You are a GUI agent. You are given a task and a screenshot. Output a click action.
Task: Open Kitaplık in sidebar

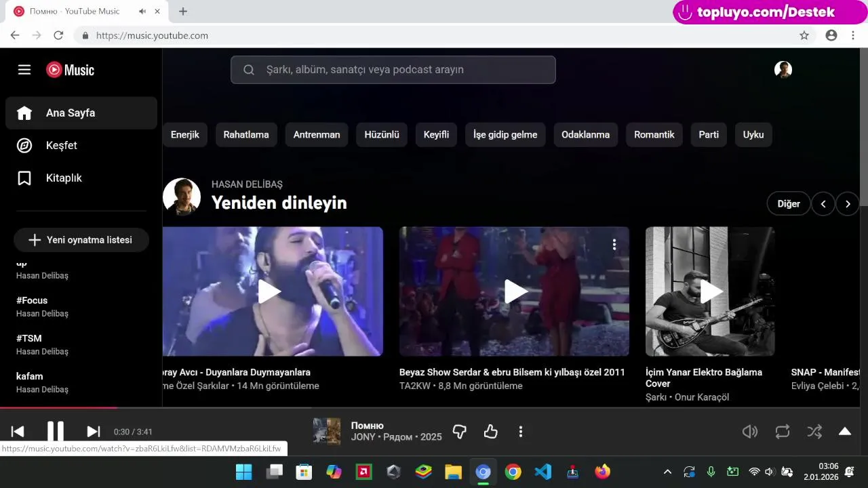[x=81, y=178]
